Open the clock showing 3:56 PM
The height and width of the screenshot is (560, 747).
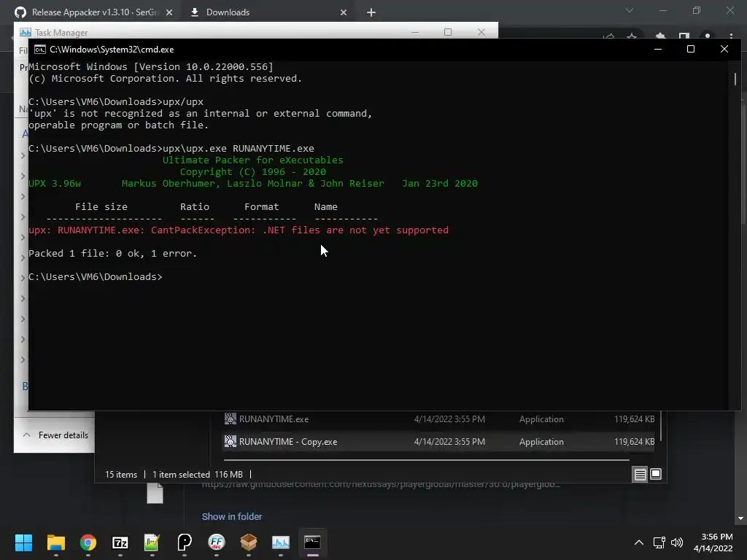[x=713, y=542]
